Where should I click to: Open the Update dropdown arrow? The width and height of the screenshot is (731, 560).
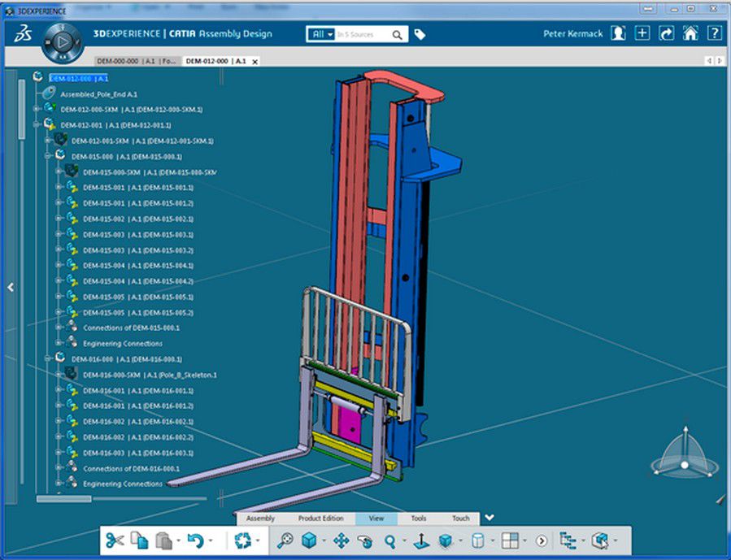(x=258, y=540)
